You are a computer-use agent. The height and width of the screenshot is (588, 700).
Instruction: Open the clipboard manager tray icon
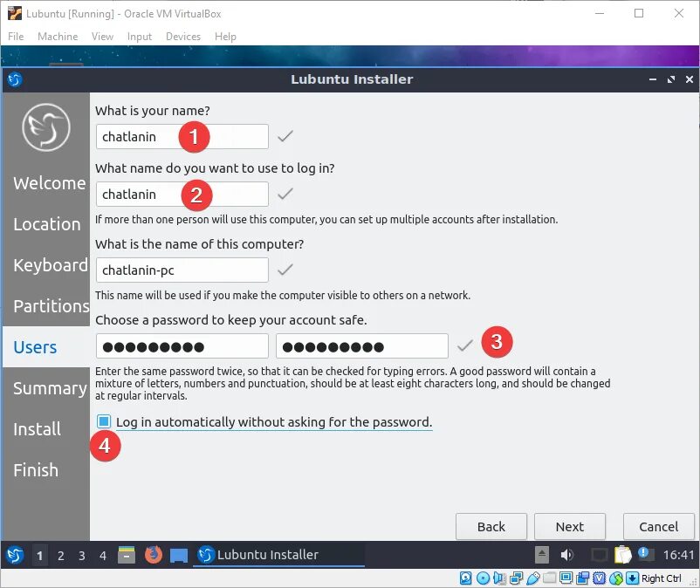pyautogui.click(x=623, y=555)
